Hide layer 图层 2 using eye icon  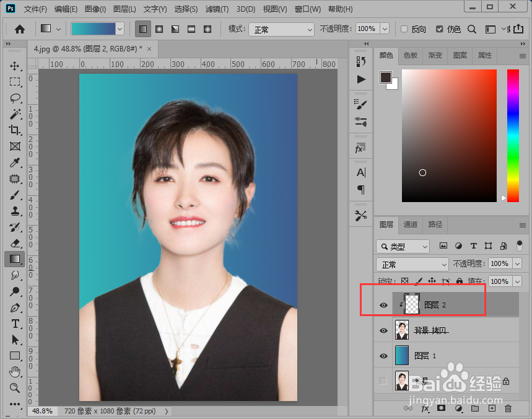[x=383, y=305]
